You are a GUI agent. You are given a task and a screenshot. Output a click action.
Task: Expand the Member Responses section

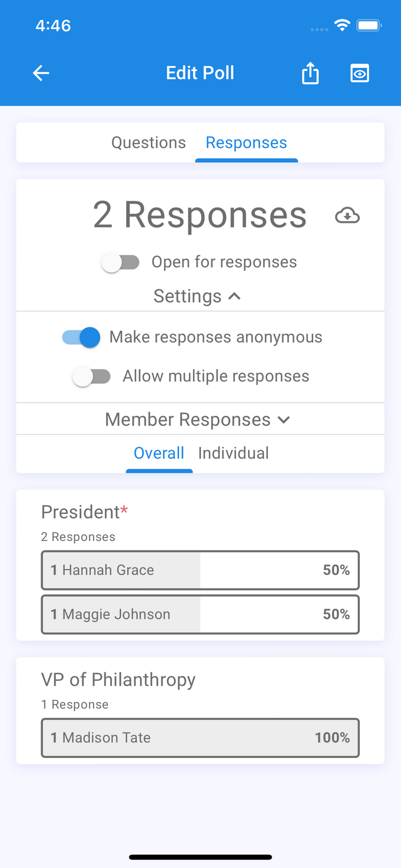[x=197, y=420]
